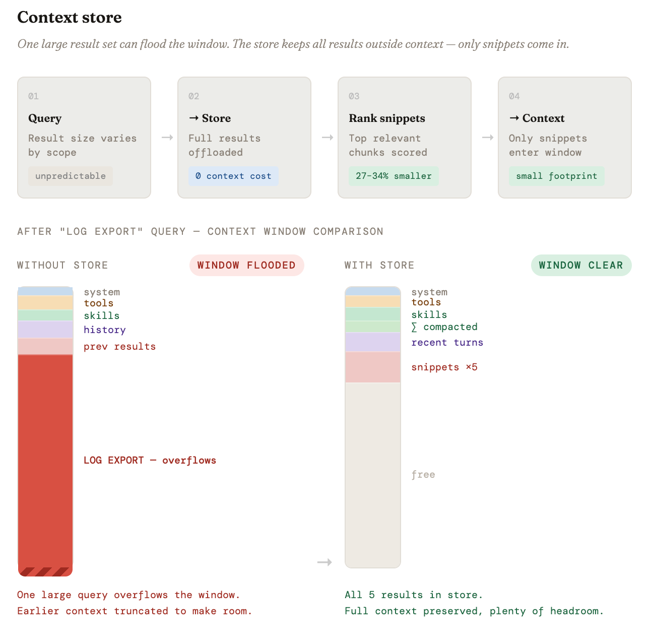Click the arrow between Store and Rank snippets

click(x=328, y=138)
